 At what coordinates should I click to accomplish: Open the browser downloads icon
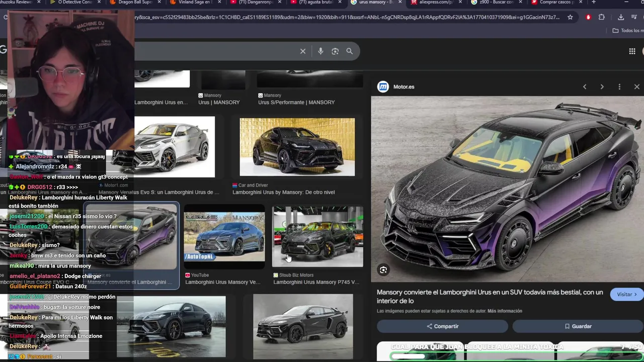[621, 17]
